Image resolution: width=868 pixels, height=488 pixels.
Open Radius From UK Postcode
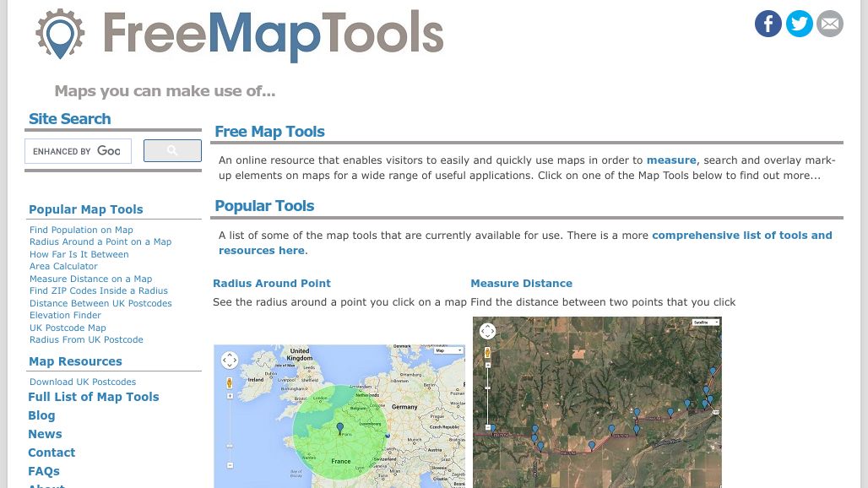tap(86, 339)
